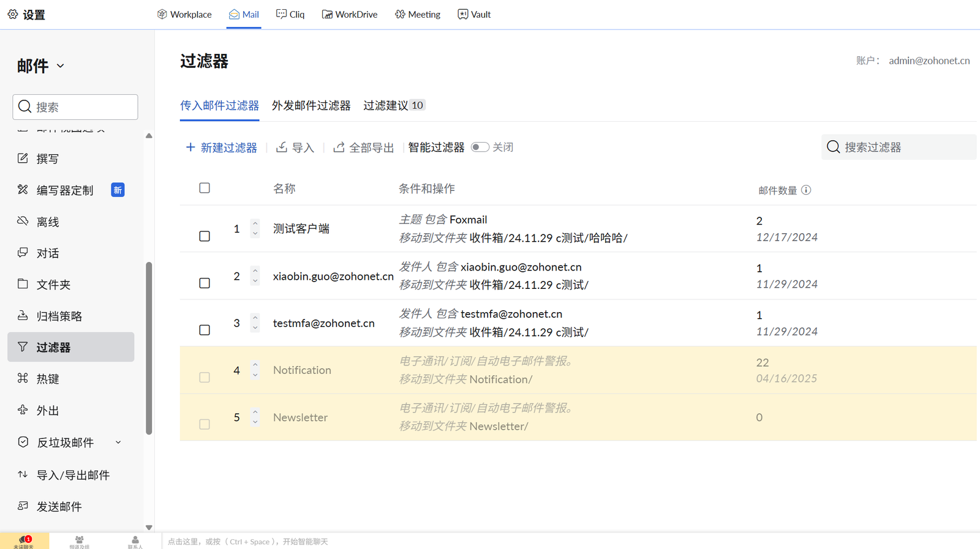Image resolution: width=980 pixels, height=549 pixels.
Task: Click the settings gear icon
Action: 13,14
